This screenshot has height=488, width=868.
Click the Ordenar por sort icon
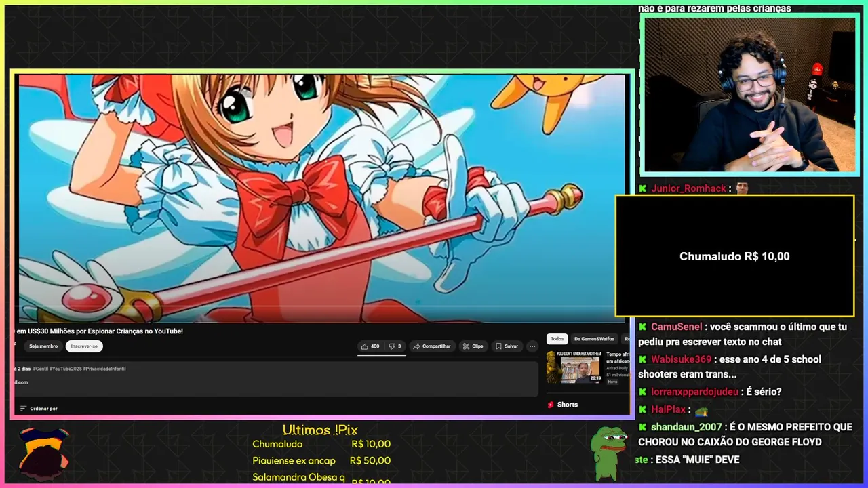(x=23, y=409)
